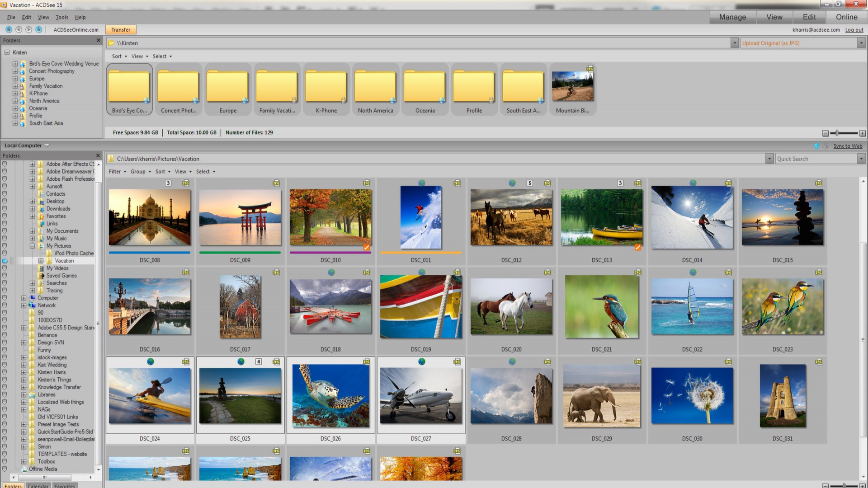Image resolution: width=868 pixels, height=488 pixels.
Task: Click the Transfer tab label
Action: click(121, 29)
